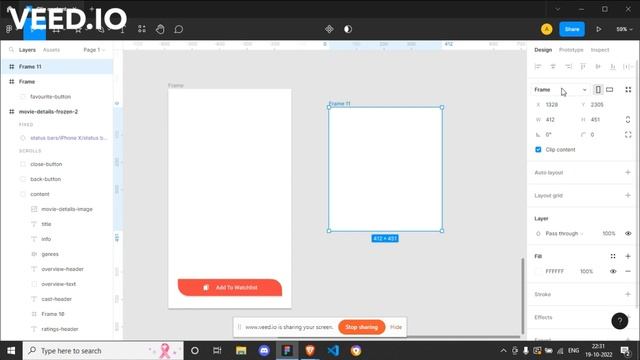This screenshot has height=360, width=640.
Task: Switch to the Assets tab
Action: (x=51, y=50)
